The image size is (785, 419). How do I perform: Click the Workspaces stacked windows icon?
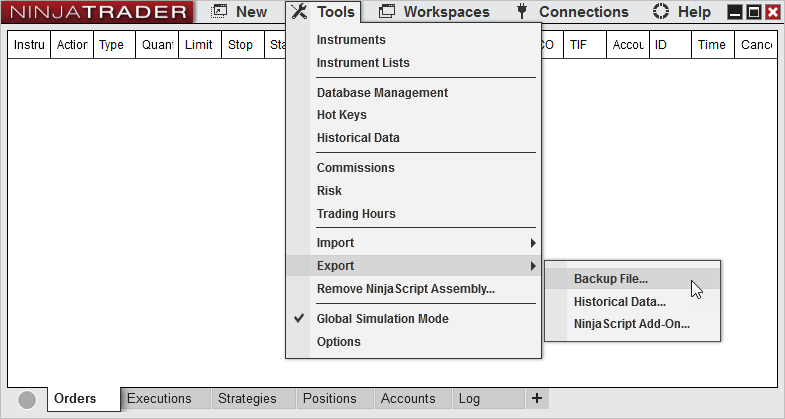click(386, 12)
